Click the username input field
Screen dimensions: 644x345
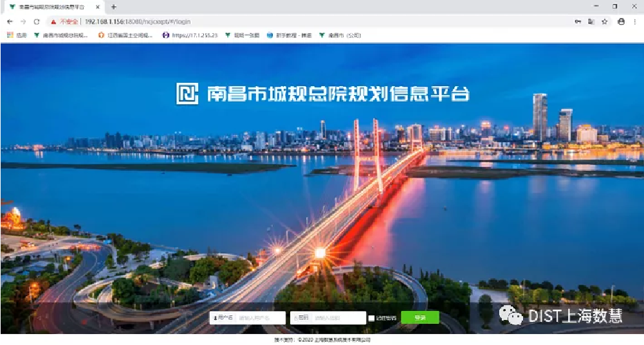click(261, 318)
